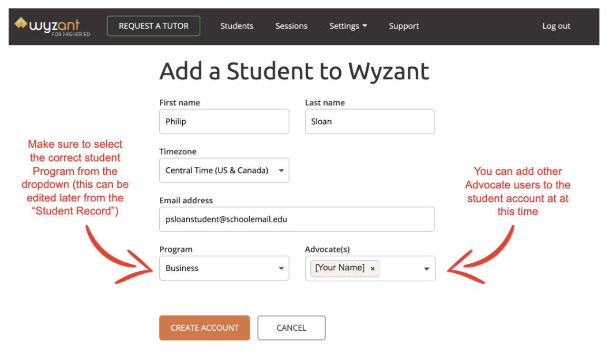Go to the Students page
Viewport: 608px width, 364px height.
tap(237, 26)
